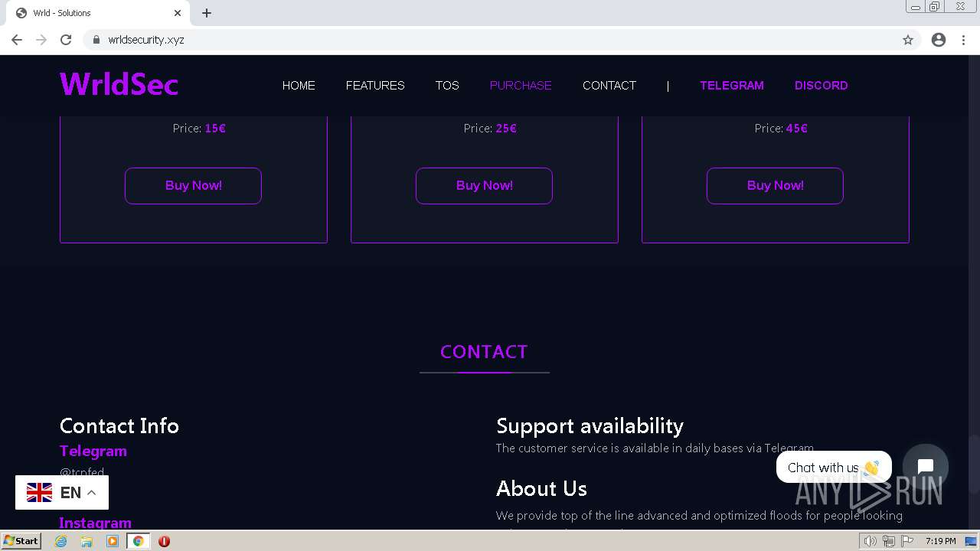Click the Instagram heading under Contact Info

click(x=95, y=523)
